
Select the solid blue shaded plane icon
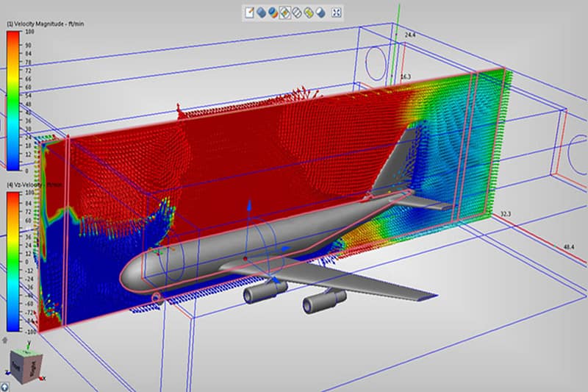tap(261, 13)
